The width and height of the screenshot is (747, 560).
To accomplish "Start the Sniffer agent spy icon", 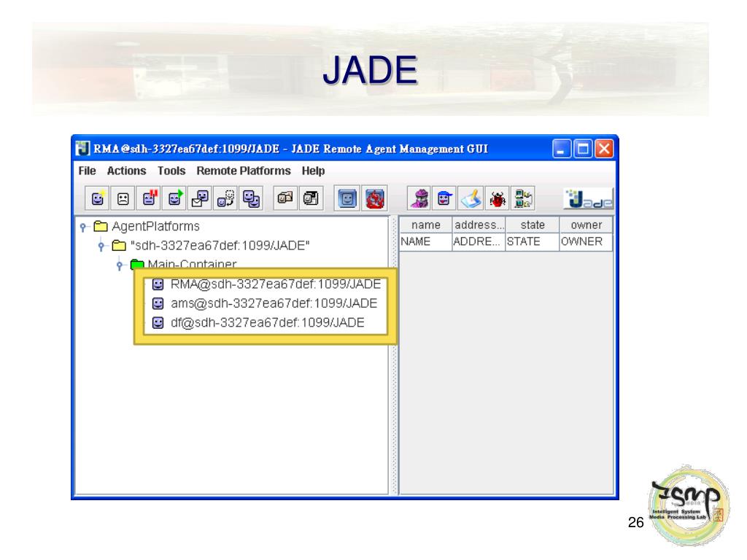I will (419, 198).
